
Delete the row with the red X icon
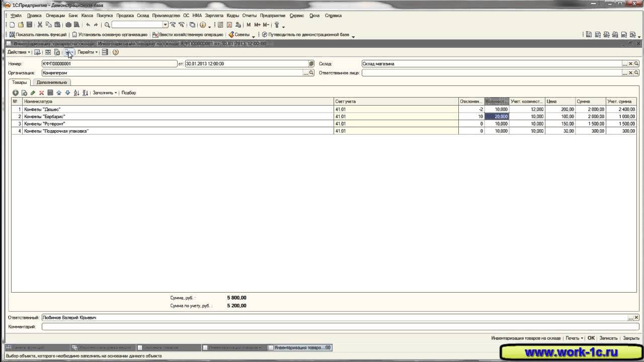pos(42,93)
